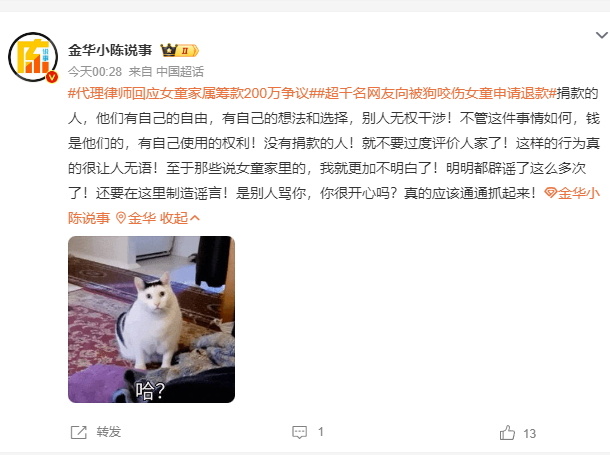Click the orange verified V badge

(52, 77)
